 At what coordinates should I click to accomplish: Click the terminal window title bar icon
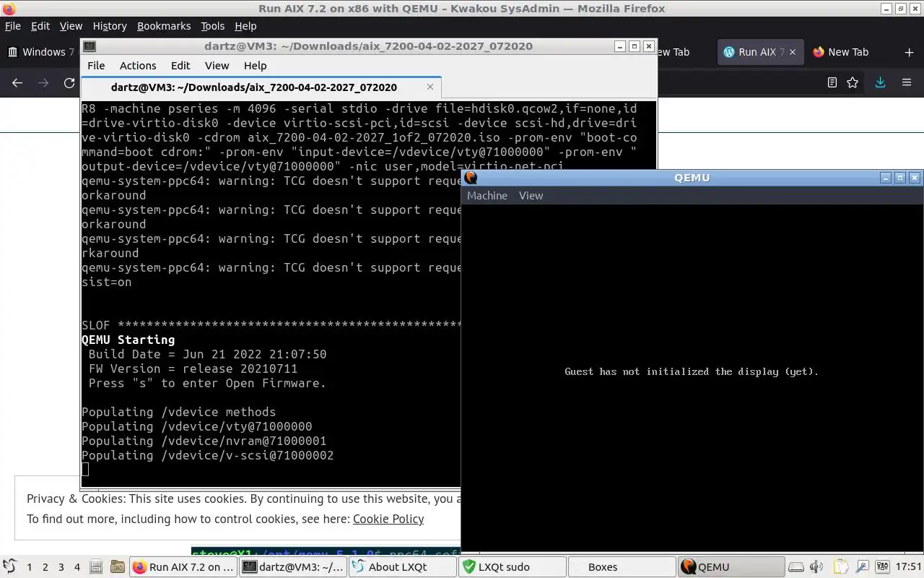(x=90, y=46)
